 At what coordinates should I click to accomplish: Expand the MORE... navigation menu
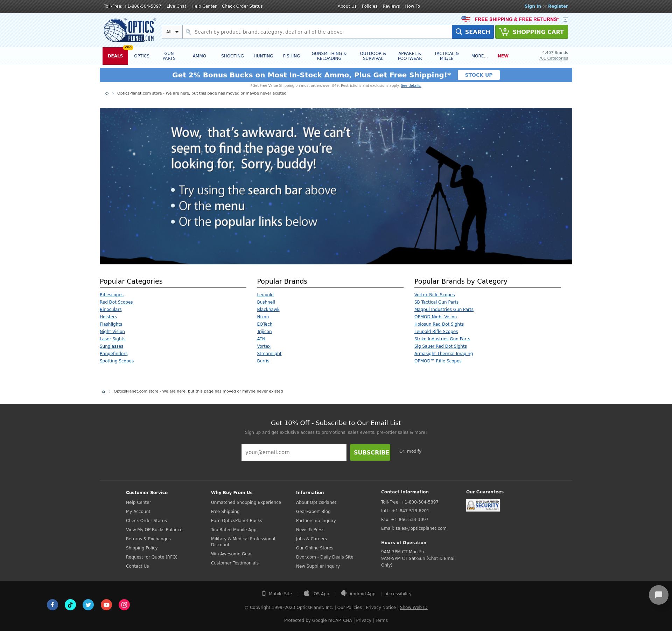[x=479, y=56]
